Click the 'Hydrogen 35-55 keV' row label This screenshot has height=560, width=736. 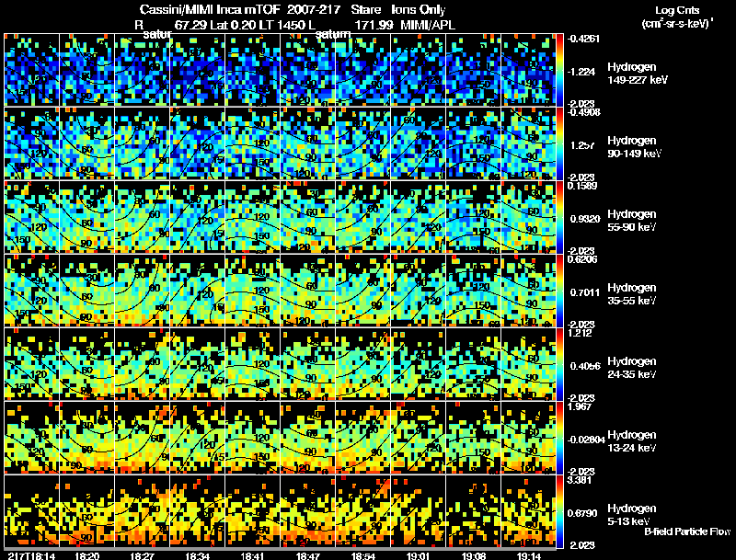[632, 294]
